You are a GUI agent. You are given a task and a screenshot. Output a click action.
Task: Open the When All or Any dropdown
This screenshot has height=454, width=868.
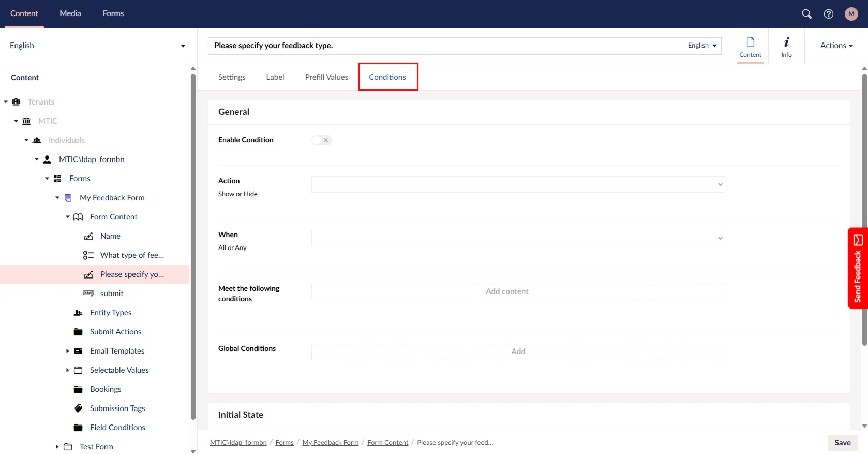[x=518, y=238]
